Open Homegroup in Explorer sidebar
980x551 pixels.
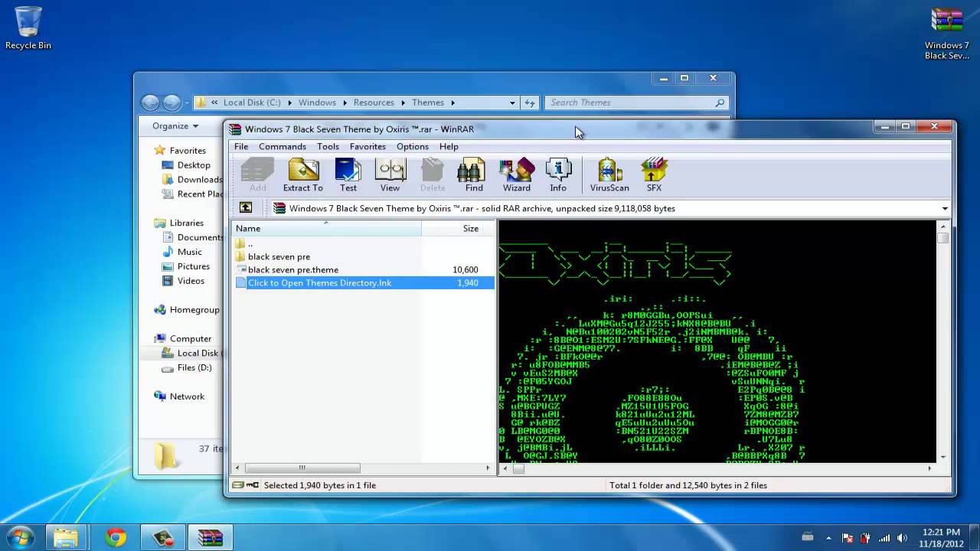194,310
